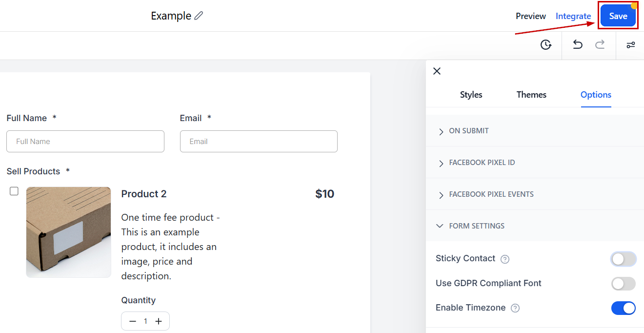Open the version history clock icon
The width and height of the screenshot is (644, 333).
pyautogui.click(x=546, y=45)
